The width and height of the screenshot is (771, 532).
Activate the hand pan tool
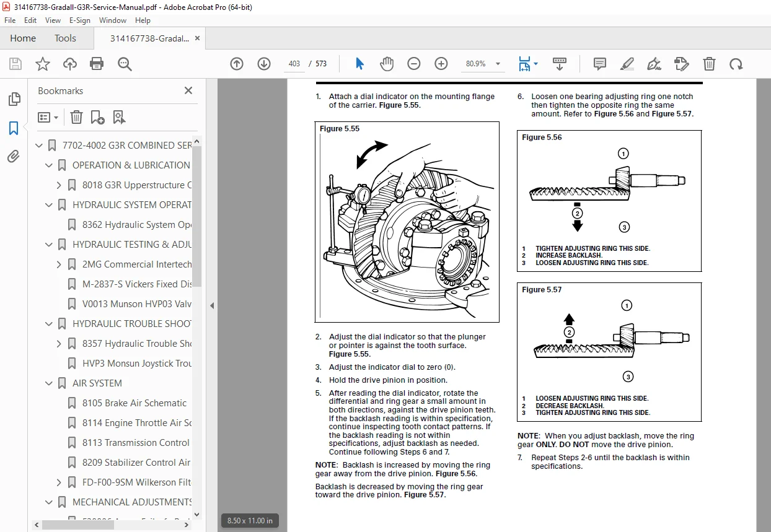click(x=387, y=64)
